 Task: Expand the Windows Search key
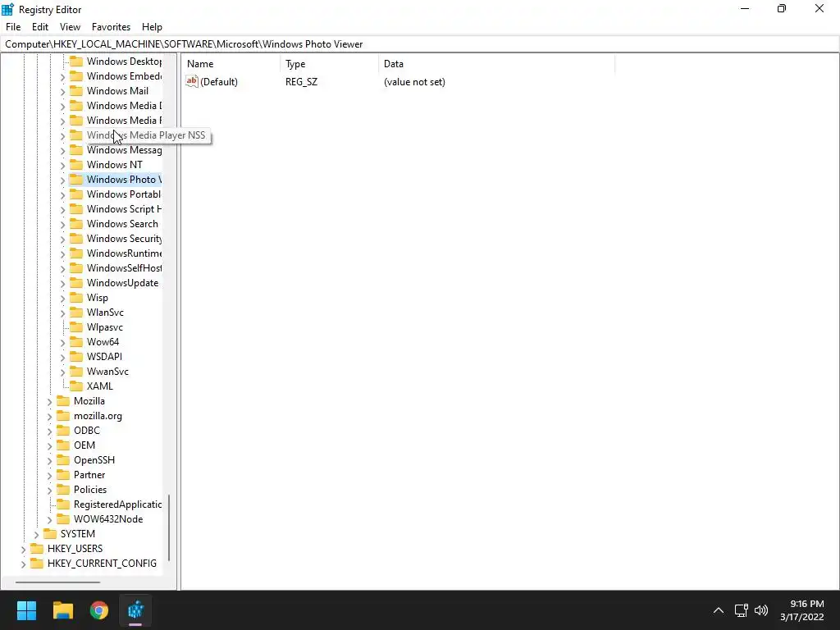[62, 225]
